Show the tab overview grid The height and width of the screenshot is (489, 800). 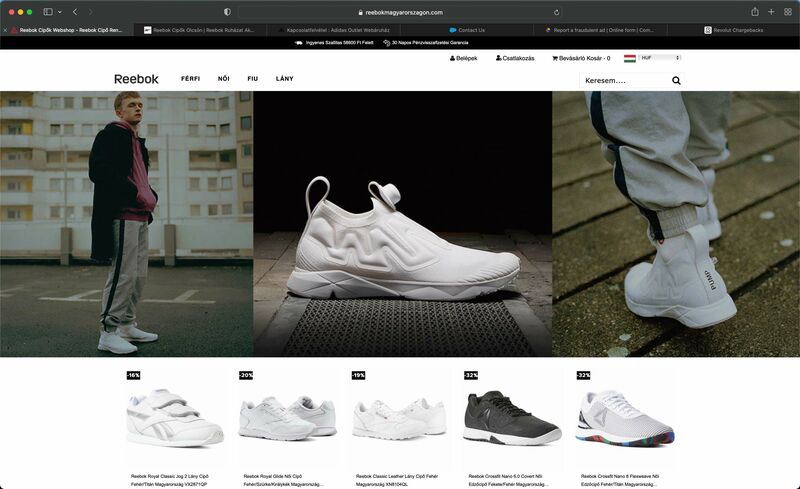(x=788, y=12)
